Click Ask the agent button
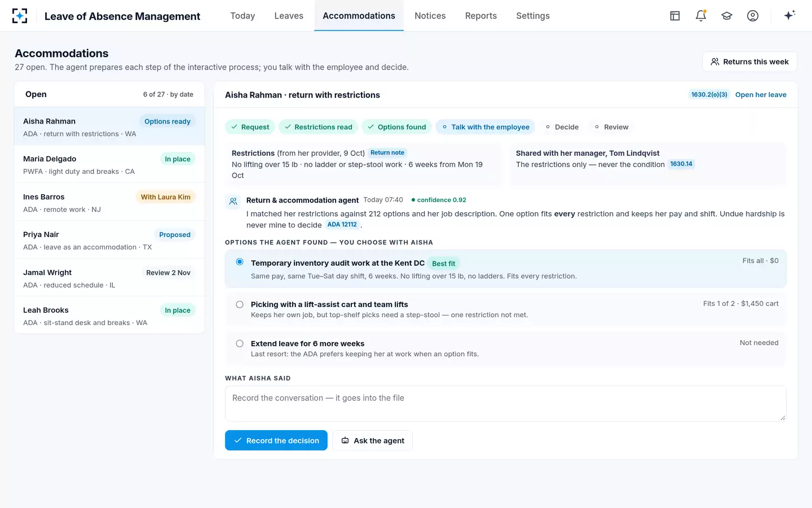 coord(373,440)
